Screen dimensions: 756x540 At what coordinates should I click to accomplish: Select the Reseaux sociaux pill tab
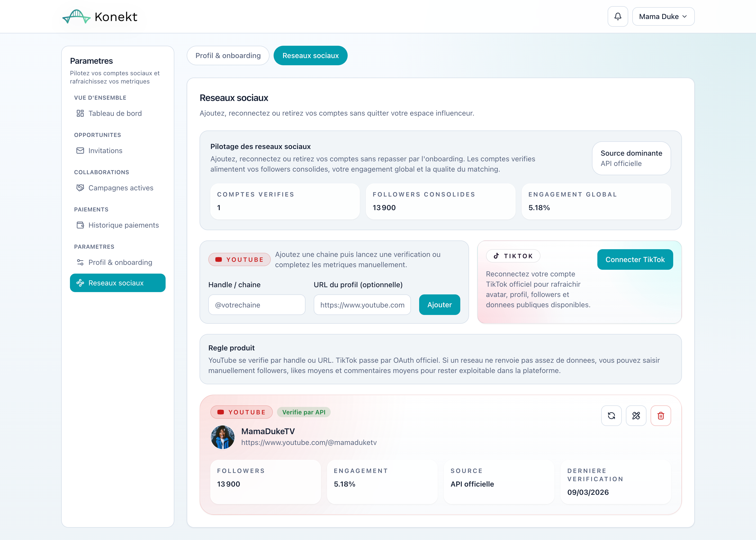(x=310, y=55)
